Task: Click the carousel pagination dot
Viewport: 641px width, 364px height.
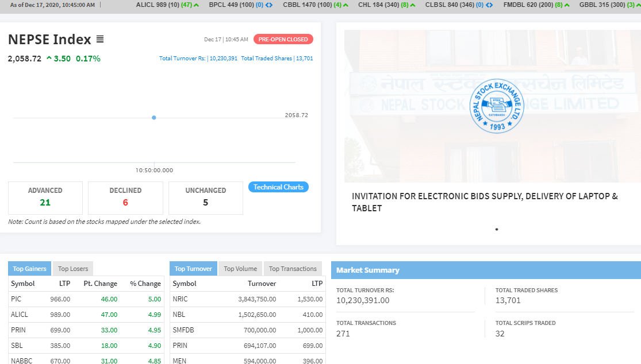Action: (x=497, y=229)
